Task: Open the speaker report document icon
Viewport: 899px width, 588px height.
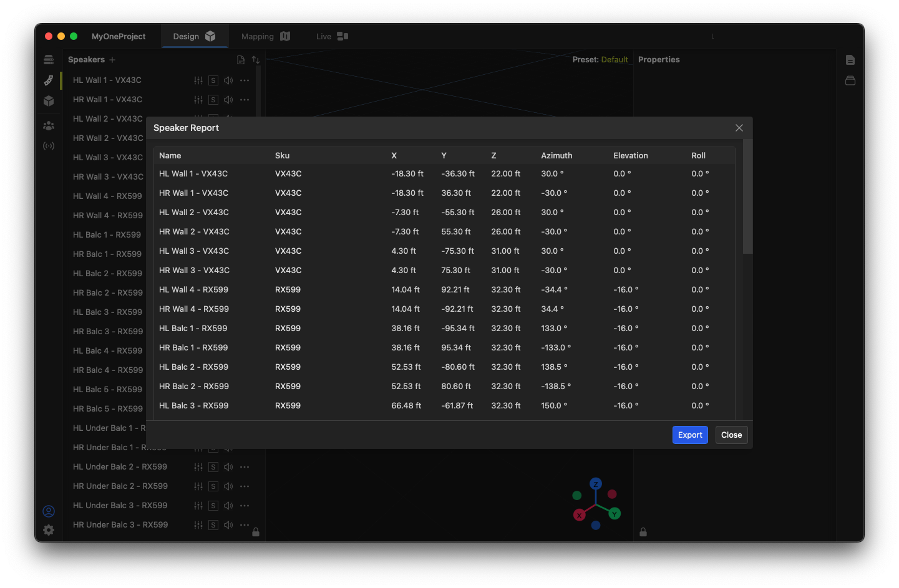Action: (x=241, y=60)
